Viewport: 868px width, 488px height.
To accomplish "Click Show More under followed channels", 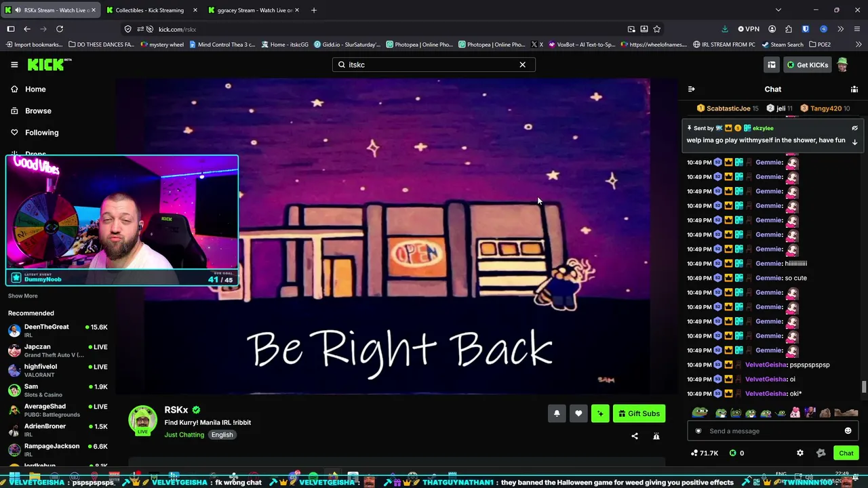I will 23,296.
